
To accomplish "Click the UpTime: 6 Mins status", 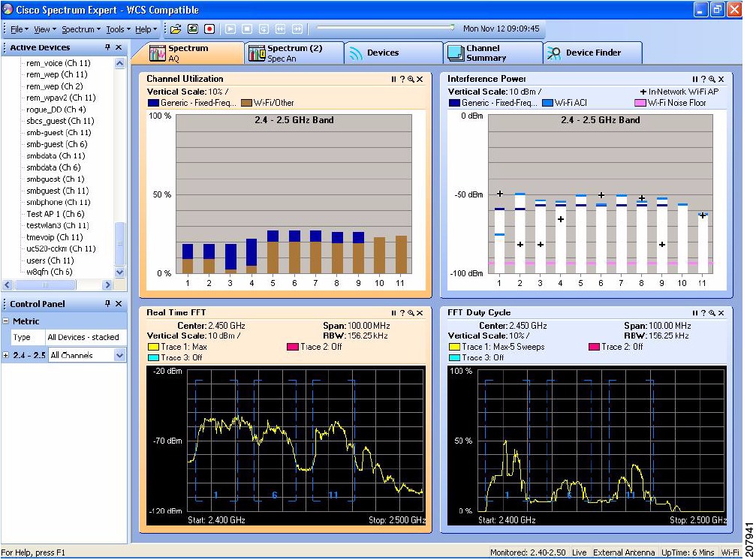I will pyautogui.click(x=688, y=552).
